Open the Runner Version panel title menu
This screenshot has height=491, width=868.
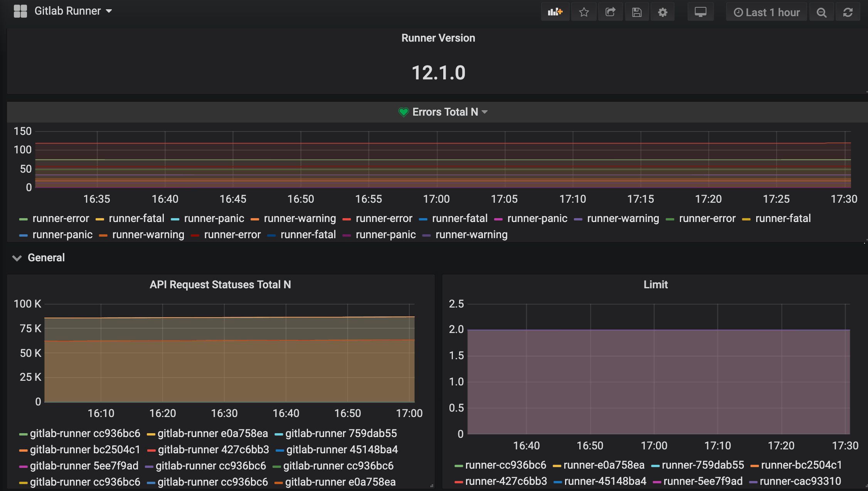tap(438, 38)
